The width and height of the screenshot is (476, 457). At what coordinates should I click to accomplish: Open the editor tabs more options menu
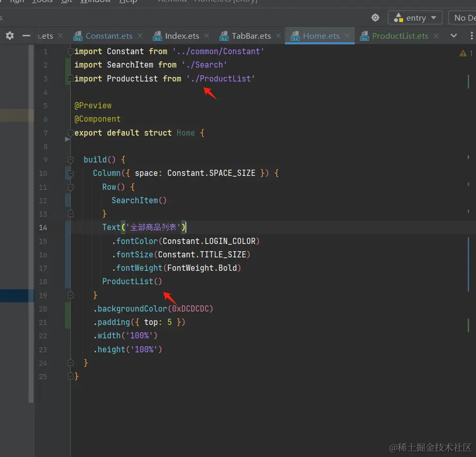pos(471,36)
